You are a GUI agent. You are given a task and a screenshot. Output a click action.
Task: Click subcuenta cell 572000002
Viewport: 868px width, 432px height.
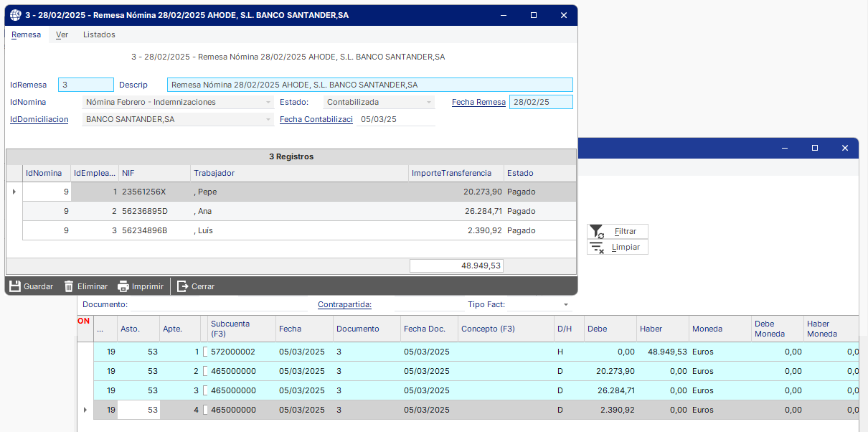coord(242,352)
